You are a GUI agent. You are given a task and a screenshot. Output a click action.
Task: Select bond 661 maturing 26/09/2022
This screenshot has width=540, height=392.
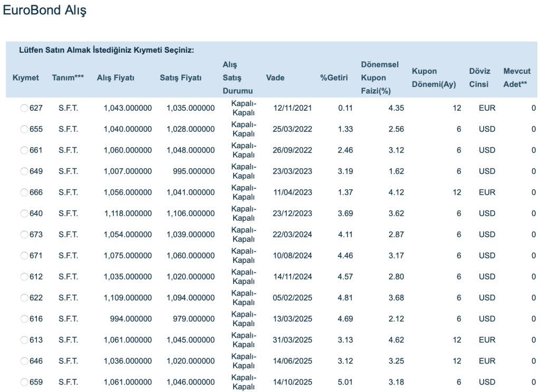point(24,150)
